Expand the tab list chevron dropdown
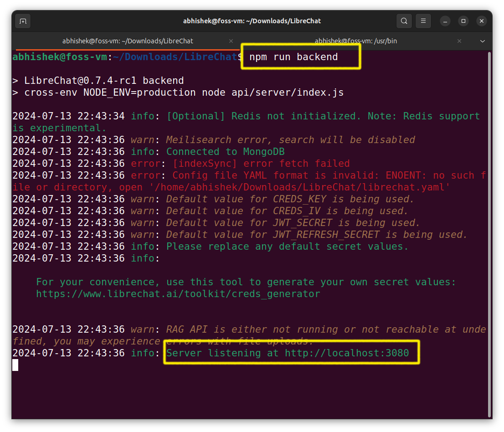Viewport: 504px width, 432px height. [x=482, y=41]
